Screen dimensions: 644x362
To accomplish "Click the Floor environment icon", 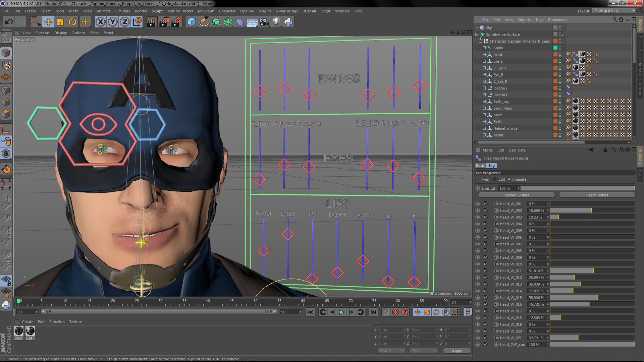I will point(252,22).
